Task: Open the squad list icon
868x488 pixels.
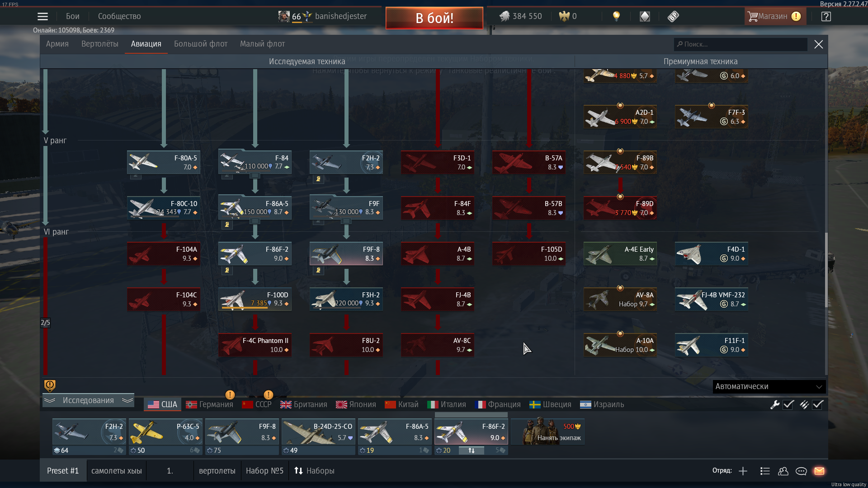Action: tap(765, 471)
